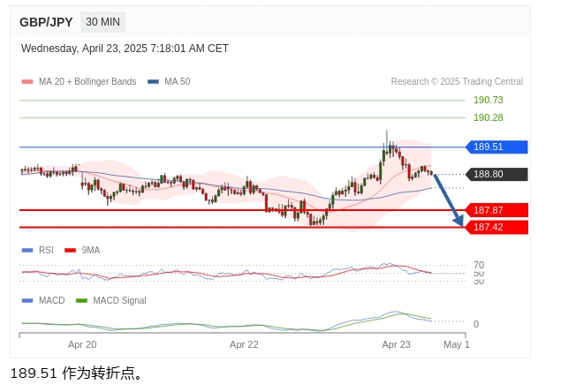Click the red 9MA legend swatch
This screenshot has height=392, width=576.
[70, 251]
